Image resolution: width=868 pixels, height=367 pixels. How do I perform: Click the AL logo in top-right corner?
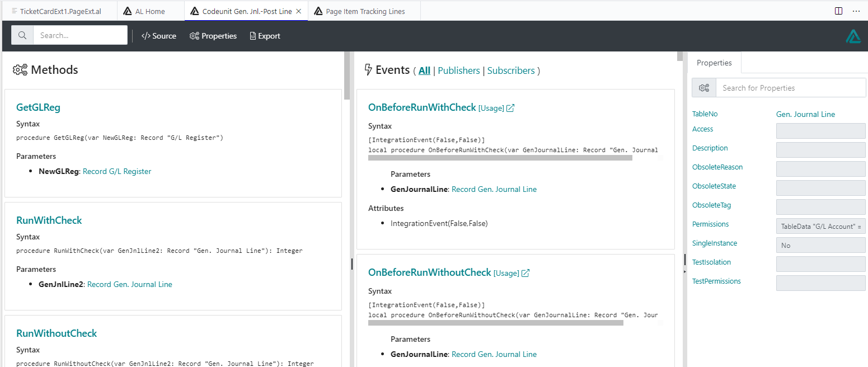[x=853, y=36]
